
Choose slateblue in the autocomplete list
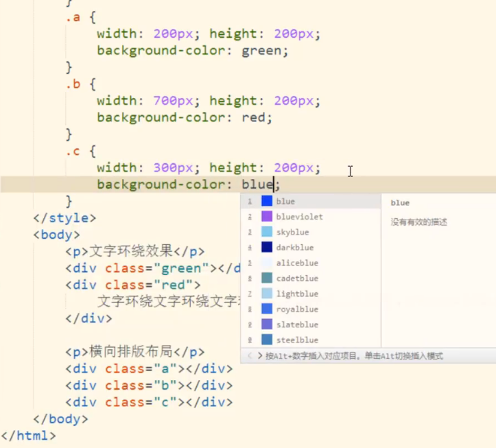pyautogui.click(x=311, y=325)
